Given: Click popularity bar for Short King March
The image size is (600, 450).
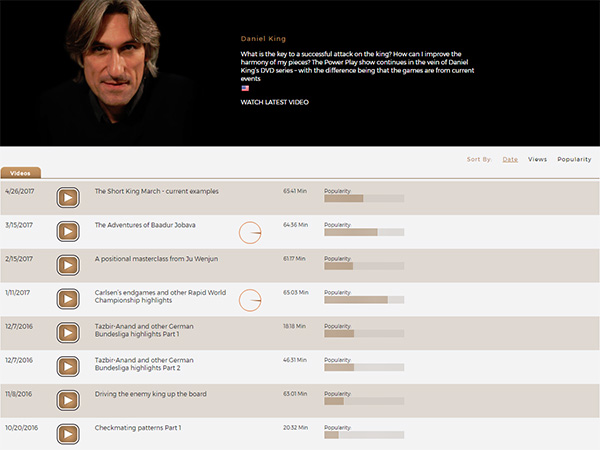Looking at the screenshot, I should click(x=364, y=198).
